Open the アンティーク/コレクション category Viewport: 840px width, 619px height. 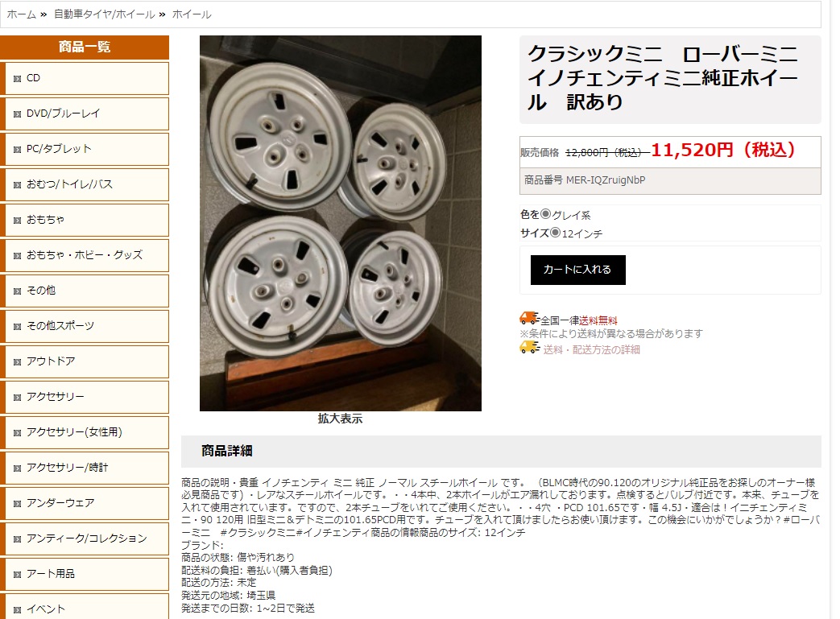click(85, 539)
